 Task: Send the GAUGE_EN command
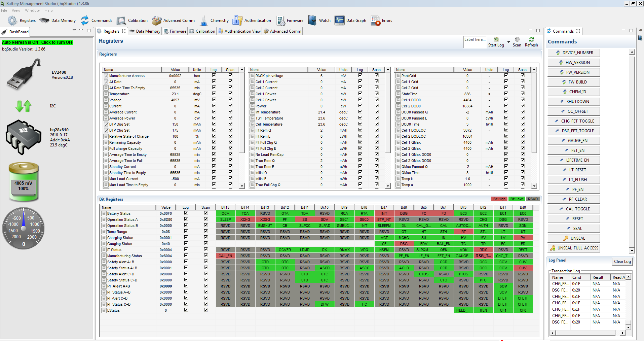574,141
